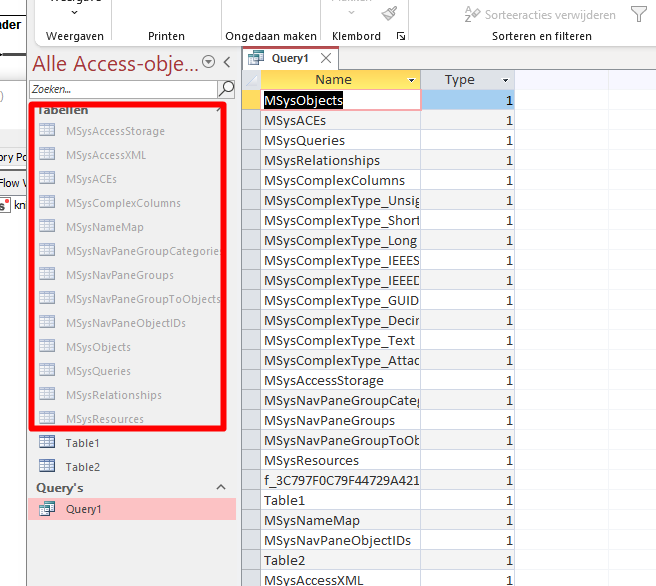Collapse the navigation pane with shutter arrow
This screenshot has width=656, height=586.
[227, 62]
